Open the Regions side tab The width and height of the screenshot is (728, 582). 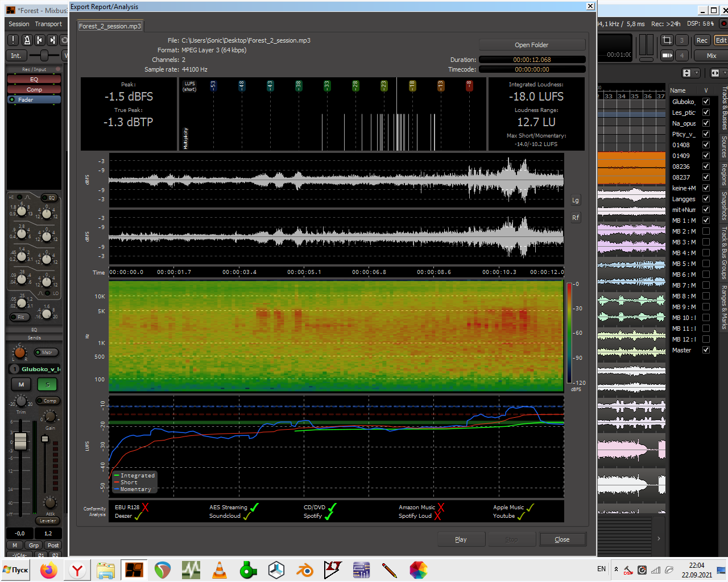[724, 175]
